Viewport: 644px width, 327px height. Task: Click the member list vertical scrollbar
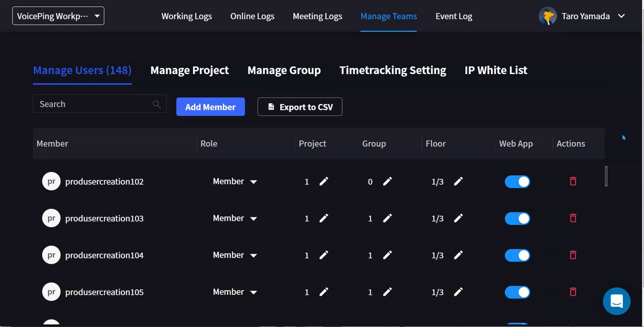click(x=606, y=176)
